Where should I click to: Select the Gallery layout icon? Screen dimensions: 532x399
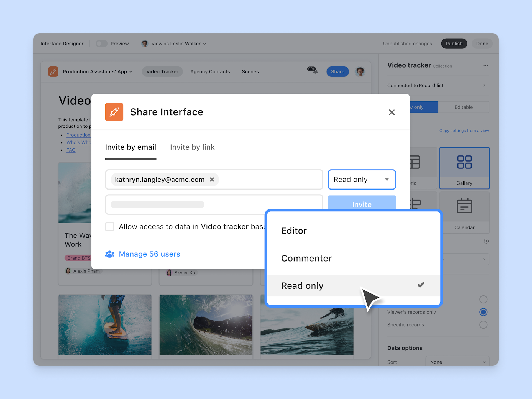coord(464,162)
